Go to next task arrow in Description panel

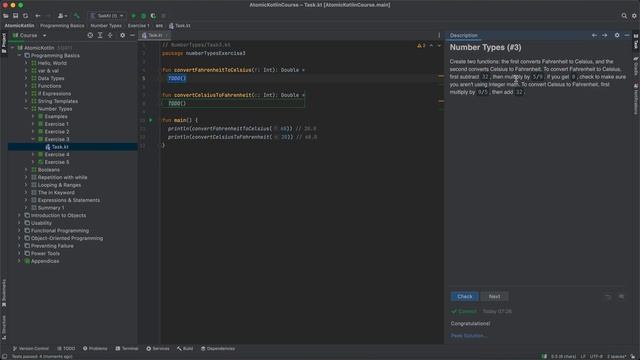tap(604, 36)
